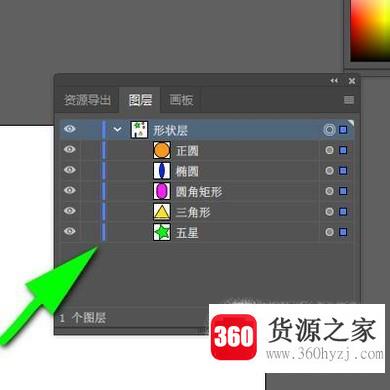Toggle visibility of the 五星 sublayer
This screenshot has width=390, height=390.
coord(70,231)
